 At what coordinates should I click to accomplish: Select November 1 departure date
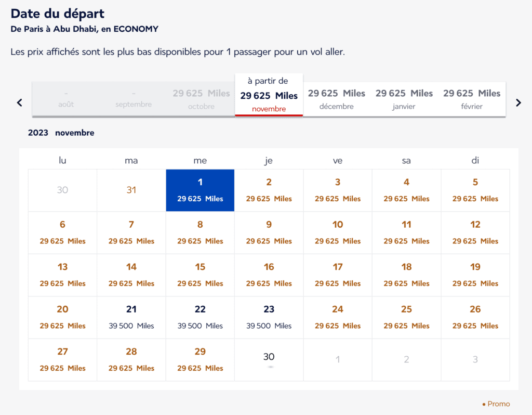pyautogui.click(x=200, y=190)
